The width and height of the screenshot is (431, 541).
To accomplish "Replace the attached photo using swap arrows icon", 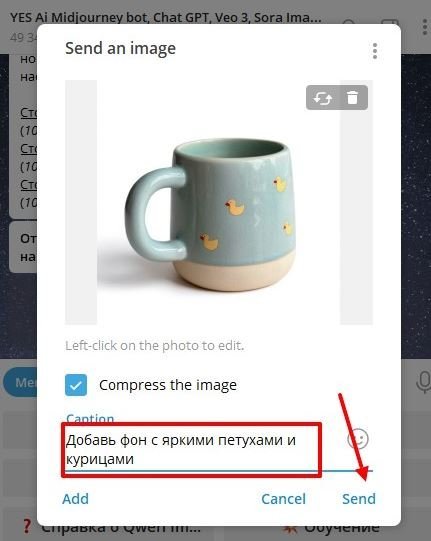I will (x=322, y=98).
